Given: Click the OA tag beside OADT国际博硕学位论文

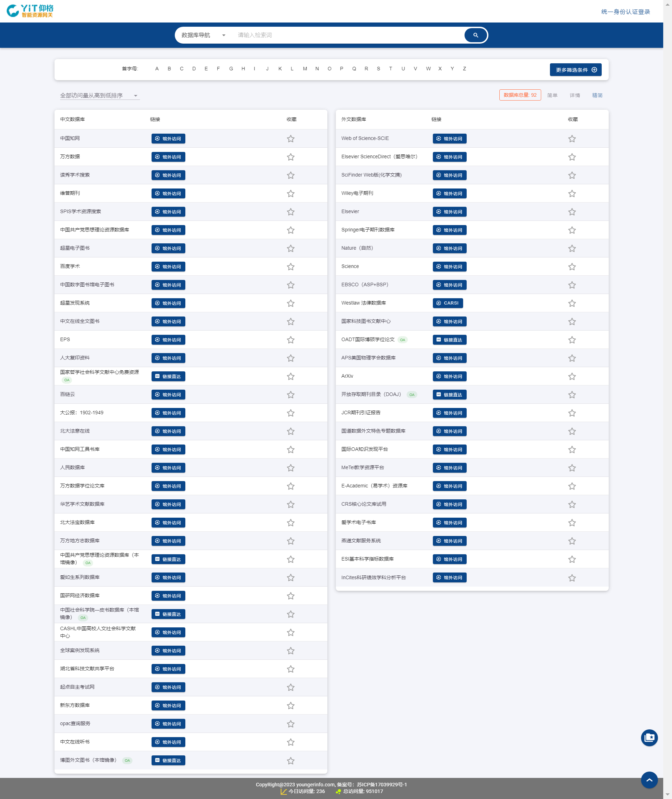Looking at the screenshot, I should tap(402, 340).
